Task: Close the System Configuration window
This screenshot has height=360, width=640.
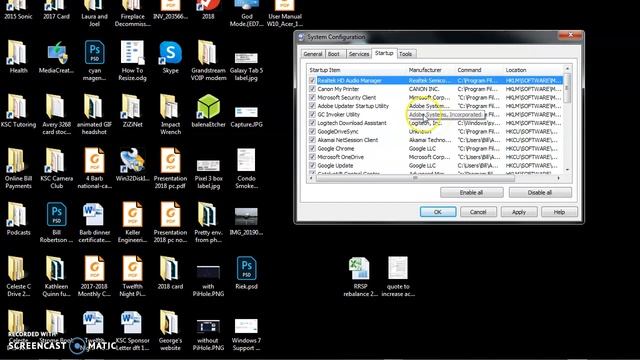Action: coord(570,36)
